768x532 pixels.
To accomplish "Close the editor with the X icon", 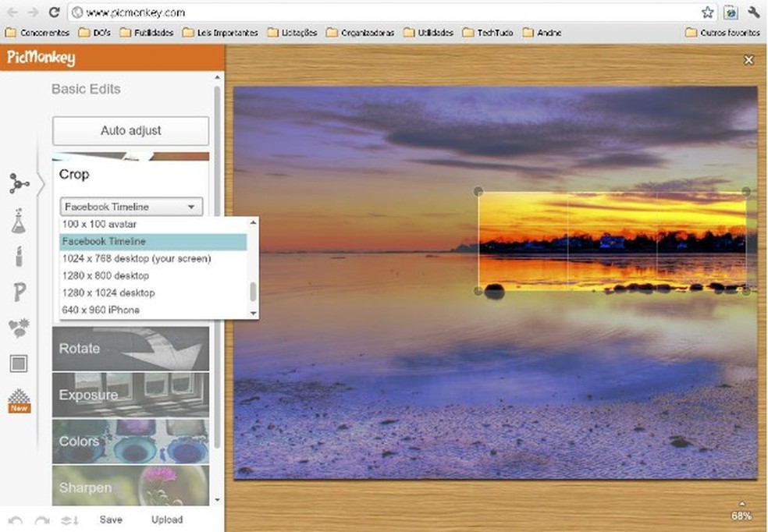I will click(x=748, y=60).
